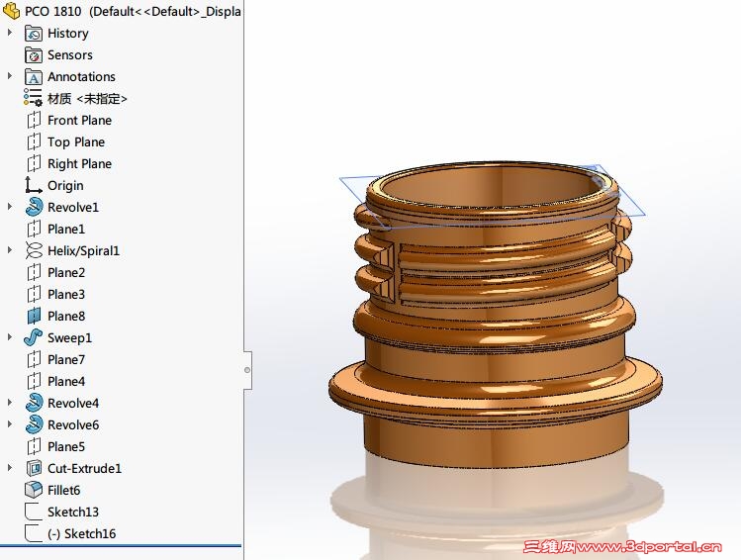
Task: Select the Revolve1 label
Action: [x=73, y=208]
